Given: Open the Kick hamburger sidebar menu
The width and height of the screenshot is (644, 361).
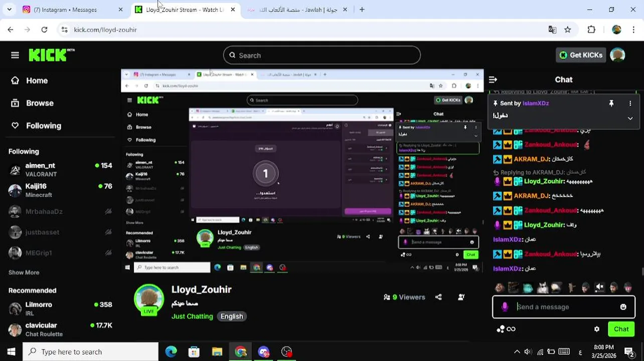Looking at the screenshot, I should [15, 55].
